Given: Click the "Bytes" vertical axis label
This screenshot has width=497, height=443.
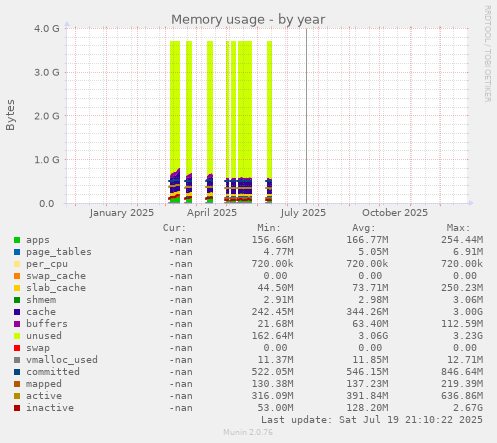Looking at the screenshot, I should (x=10, y=115).
